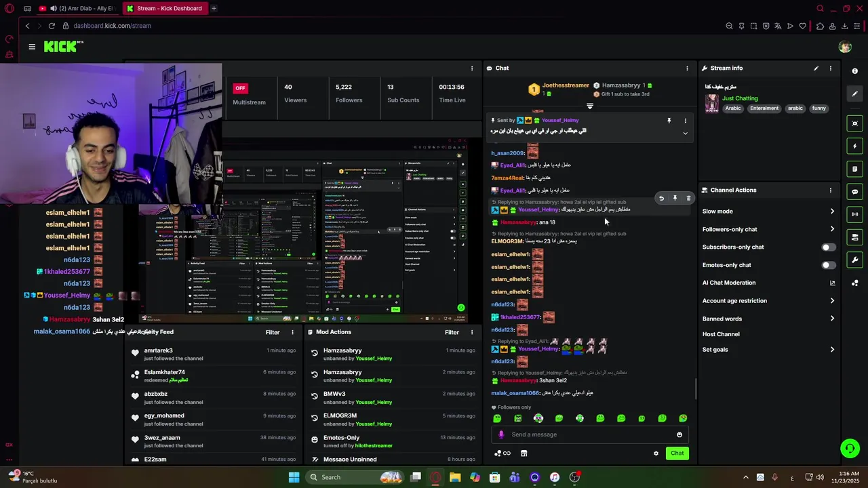Open Stream info three-dot menu
The height and width of the screenshot is (488, 868).
point(830,68)
